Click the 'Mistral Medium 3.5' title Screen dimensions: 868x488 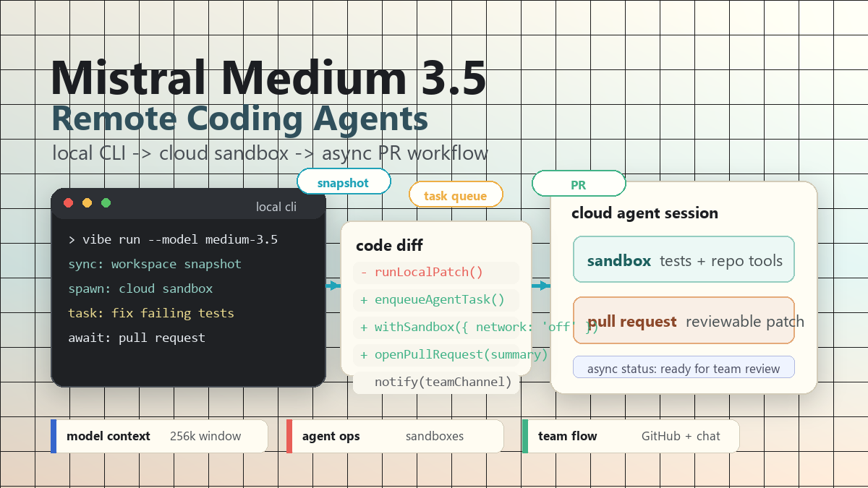(x=268, y=78)
